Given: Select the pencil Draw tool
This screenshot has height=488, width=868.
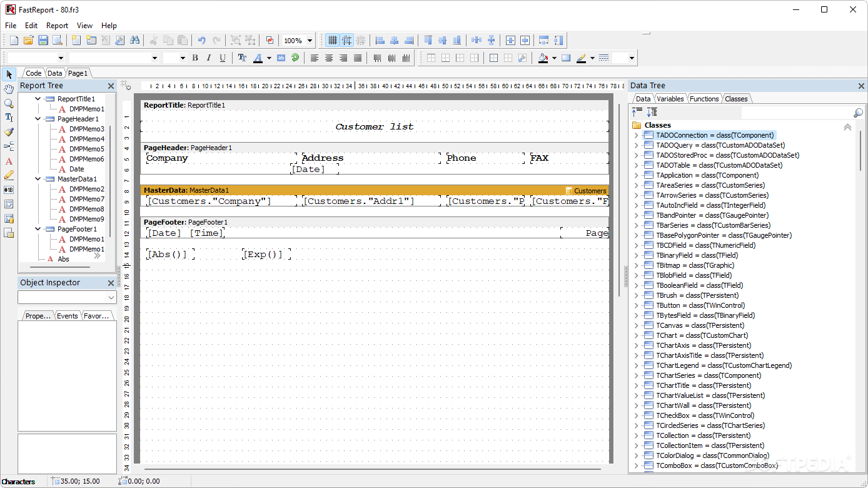Looking at the screenshot, I should (x=9, y=175).
